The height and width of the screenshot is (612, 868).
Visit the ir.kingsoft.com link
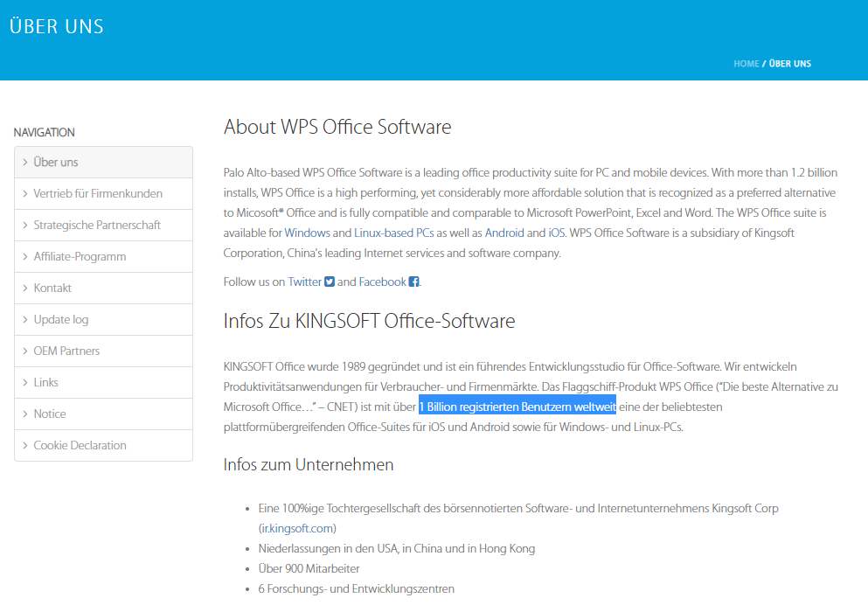tap(297, 528)
